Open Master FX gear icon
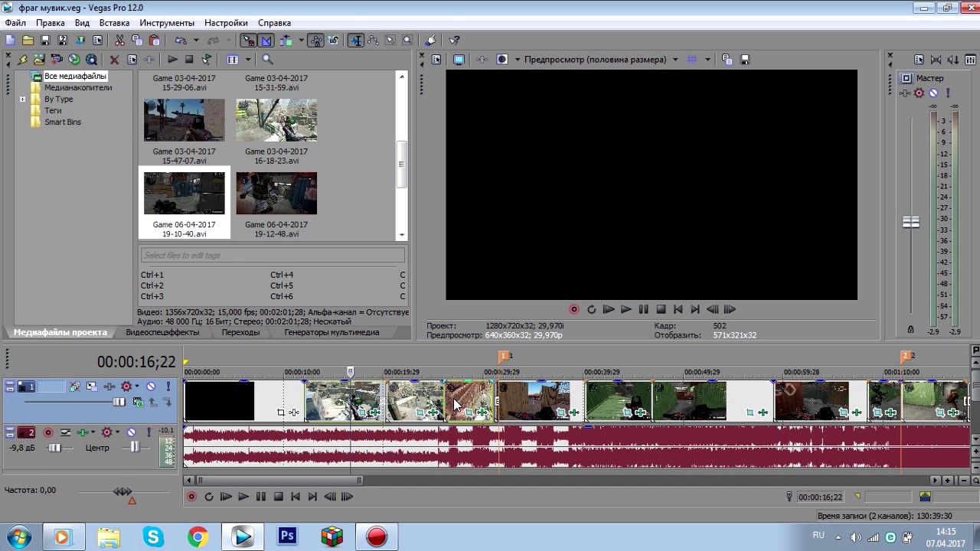This screenshot has width=980, height=551. (919, 93)
